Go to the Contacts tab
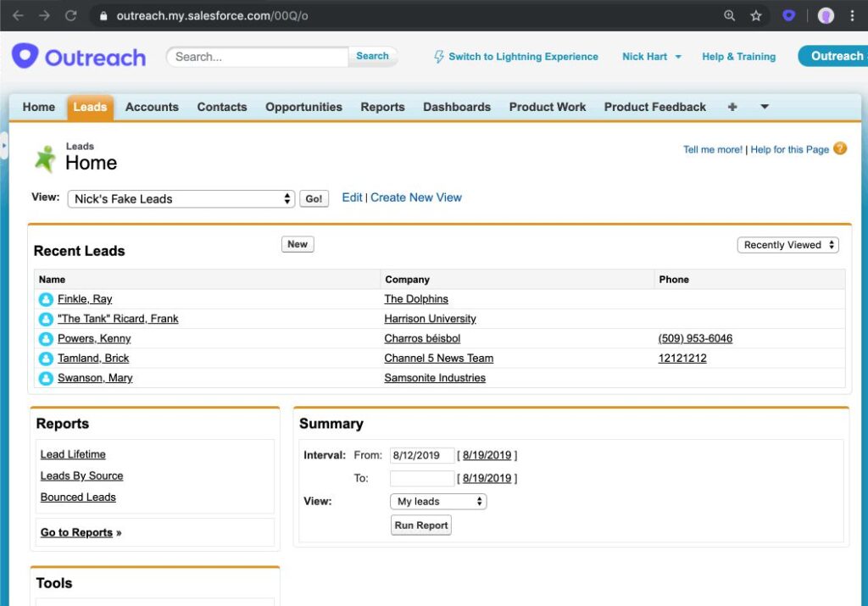This screenshot has height=606, width=868. (222, 107)
